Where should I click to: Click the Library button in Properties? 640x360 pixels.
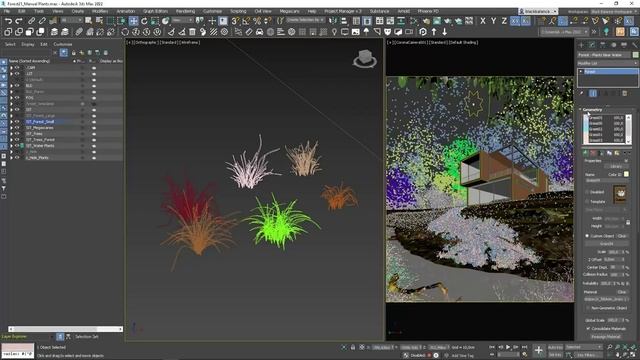pos(616,167)
